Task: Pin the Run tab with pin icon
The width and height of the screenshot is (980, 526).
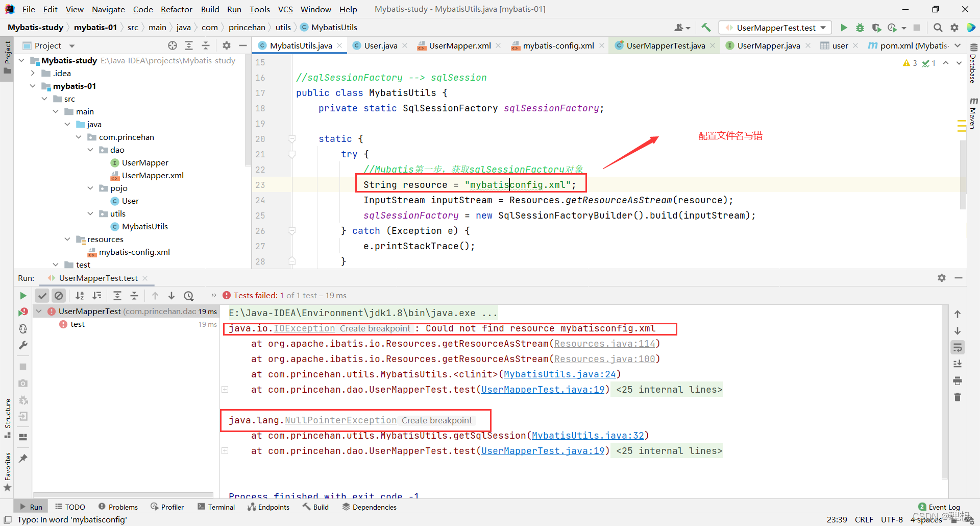Action: coord(23,459)
